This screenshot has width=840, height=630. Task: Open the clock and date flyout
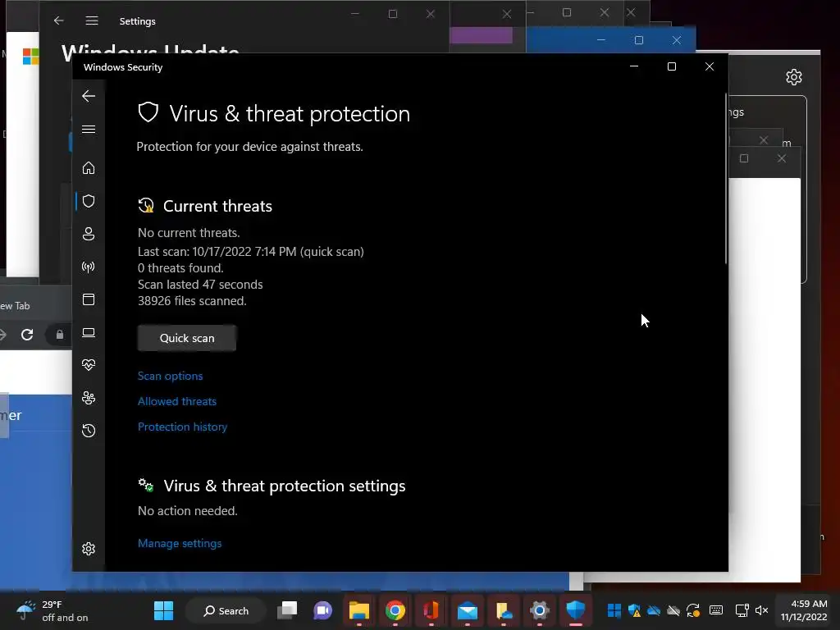coord(804,610)
